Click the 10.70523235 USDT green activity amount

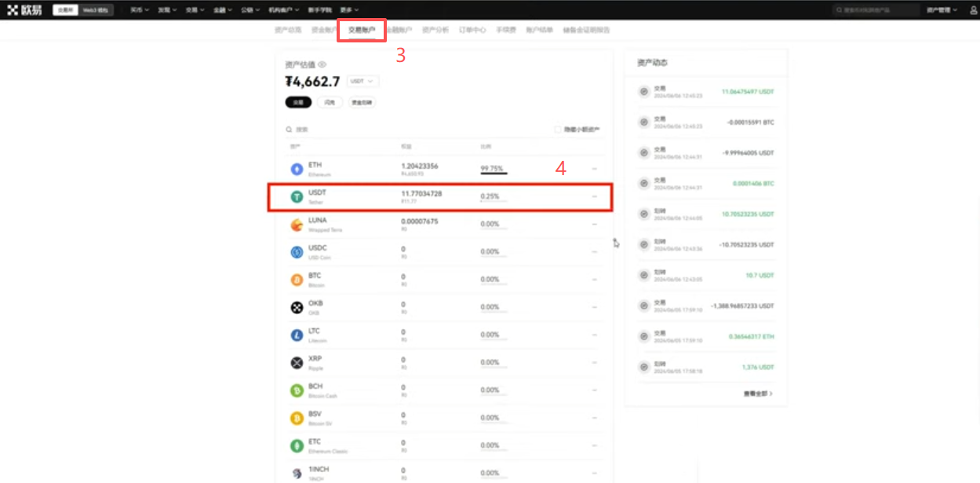click(x=748, y=214)
